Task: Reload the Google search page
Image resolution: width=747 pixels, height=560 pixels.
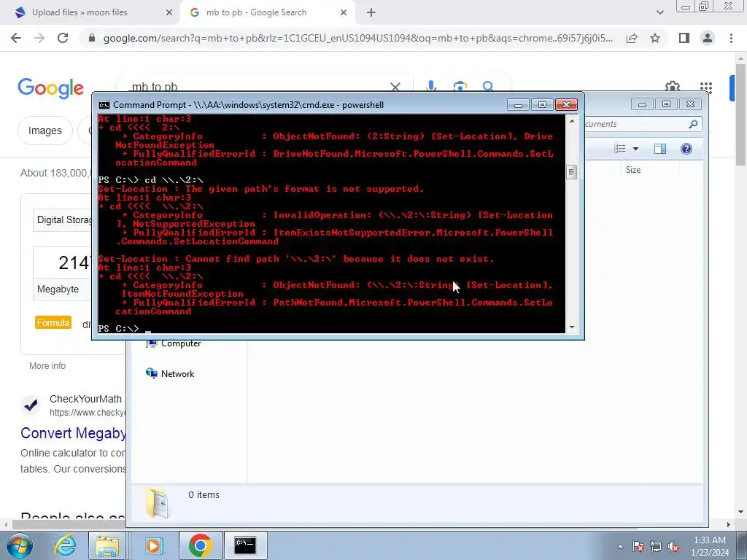Action: point(63,38)
